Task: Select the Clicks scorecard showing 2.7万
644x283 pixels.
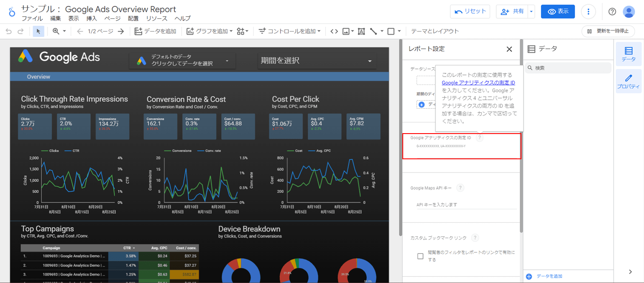Action: (x=35, y=126)
